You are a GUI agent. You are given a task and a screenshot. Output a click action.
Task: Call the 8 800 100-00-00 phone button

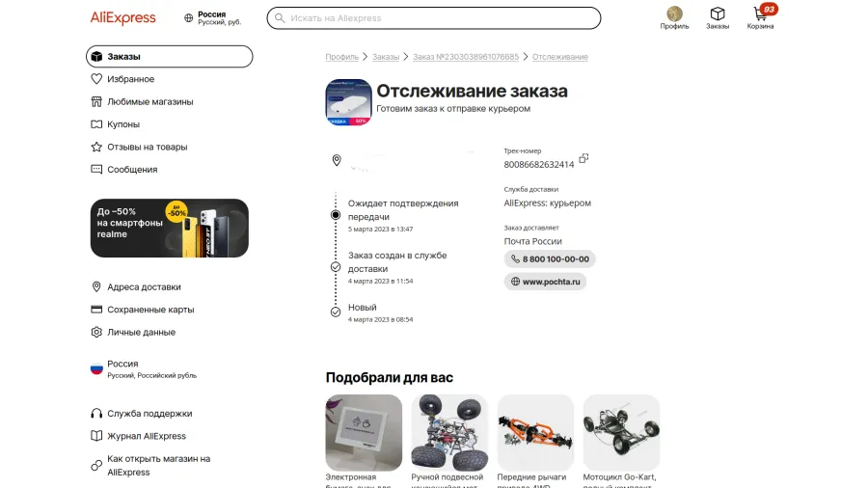(x=550, y=258)
